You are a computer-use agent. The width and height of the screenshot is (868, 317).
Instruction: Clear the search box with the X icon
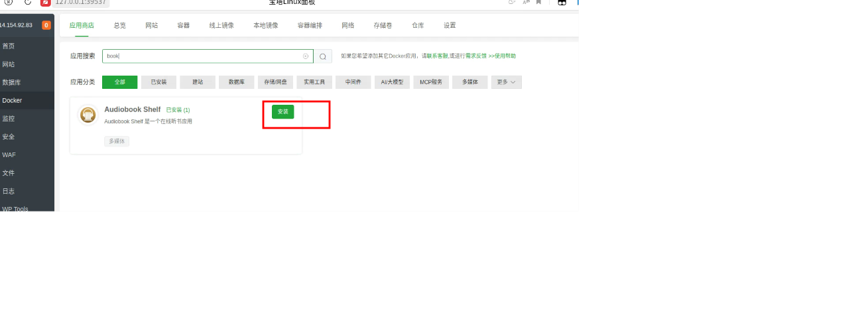pos(306,56)
